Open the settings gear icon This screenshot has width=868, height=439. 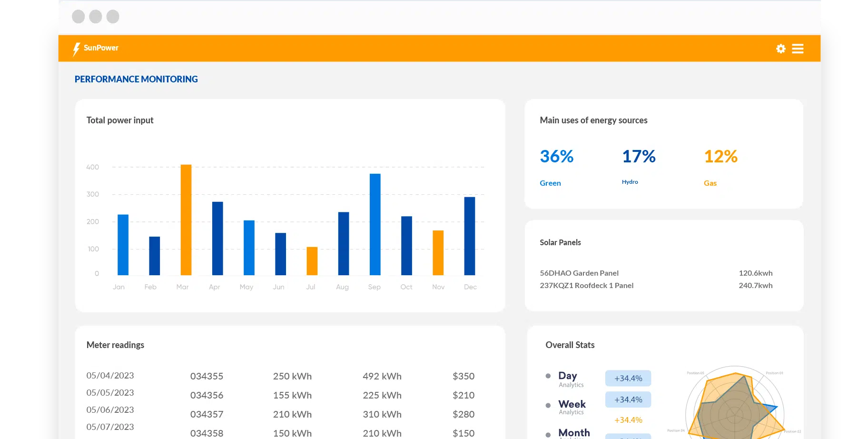780,49
